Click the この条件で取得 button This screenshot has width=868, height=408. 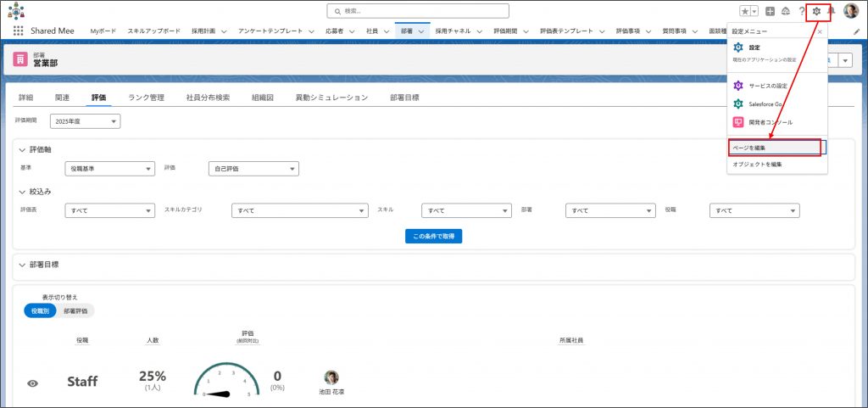pyautogui.click(x=433, y=236)
